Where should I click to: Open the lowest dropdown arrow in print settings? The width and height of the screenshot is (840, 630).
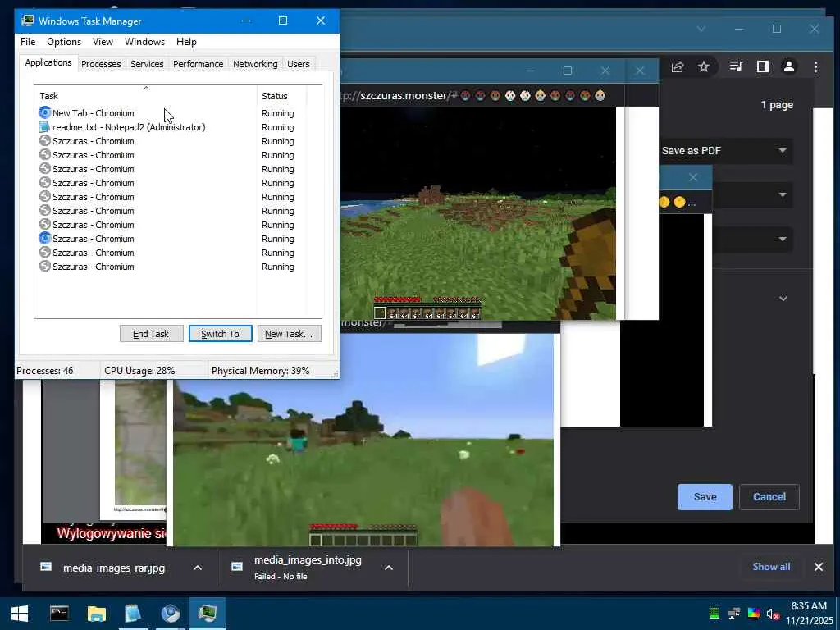point(783,239)
